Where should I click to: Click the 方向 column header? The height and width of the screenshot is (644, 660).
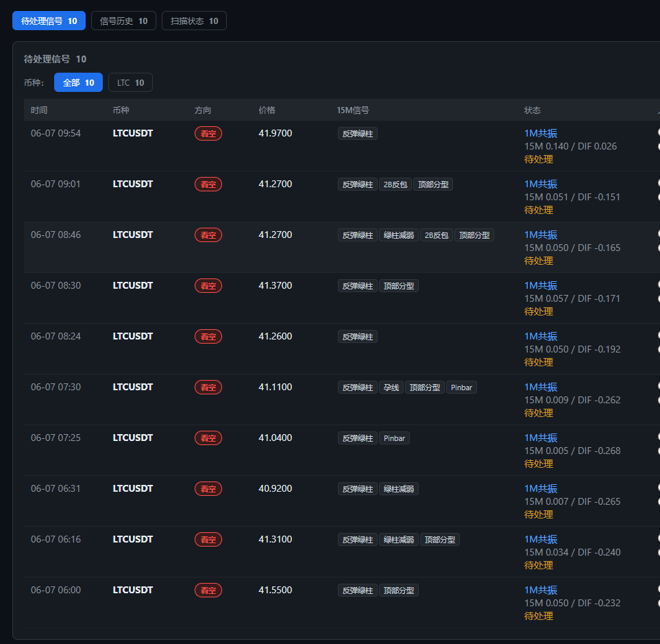[x=202, y=110]
